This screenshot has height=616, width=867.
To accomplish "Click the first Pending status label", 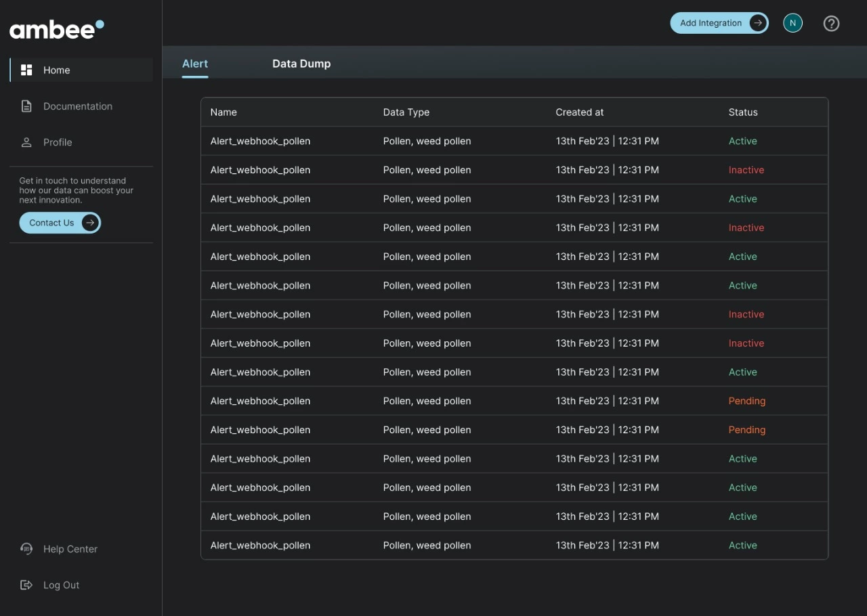I will (x=747, y=401).
